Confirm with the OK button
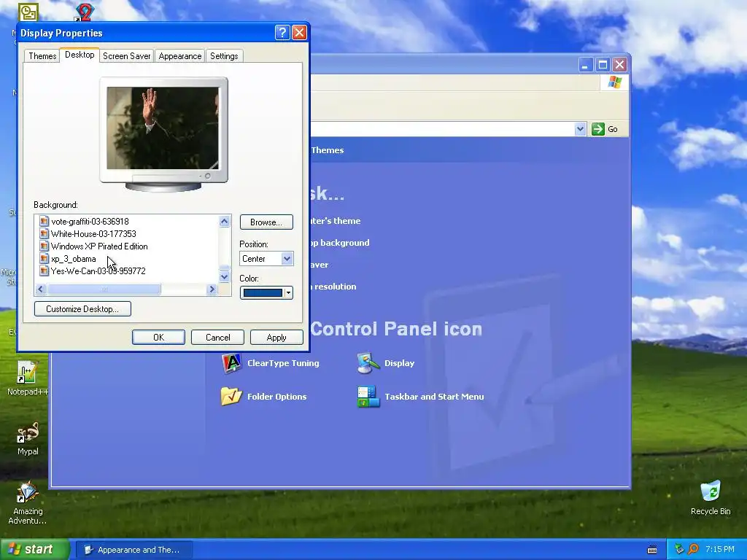Viewport: 747px width, 560px height. [x=158, y=337]
